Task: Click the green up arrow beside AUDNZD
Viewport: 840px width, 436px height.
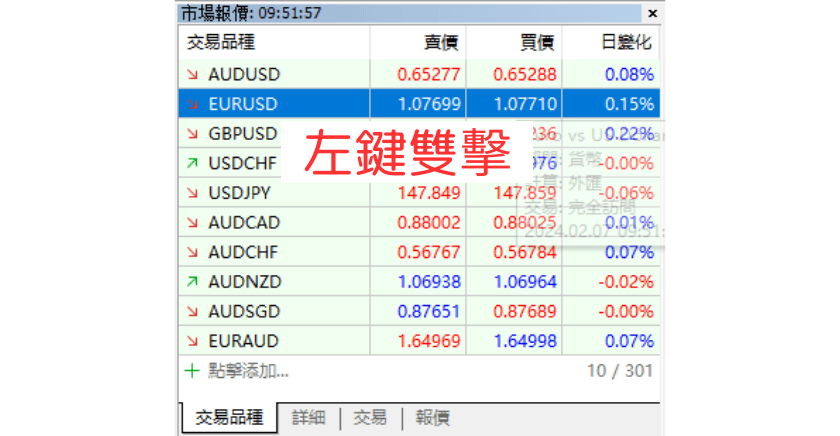Action: point(192,282)
